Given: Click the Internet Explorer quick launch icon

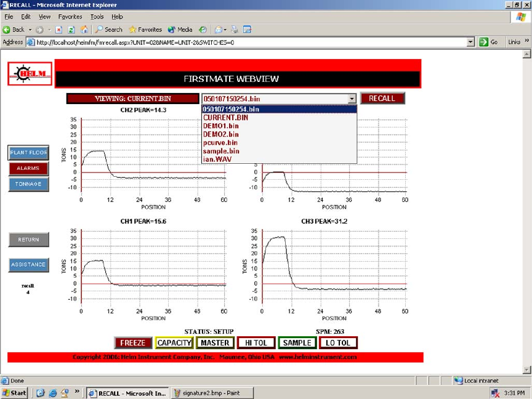Looking at the screenshot, I should point(52,393).
